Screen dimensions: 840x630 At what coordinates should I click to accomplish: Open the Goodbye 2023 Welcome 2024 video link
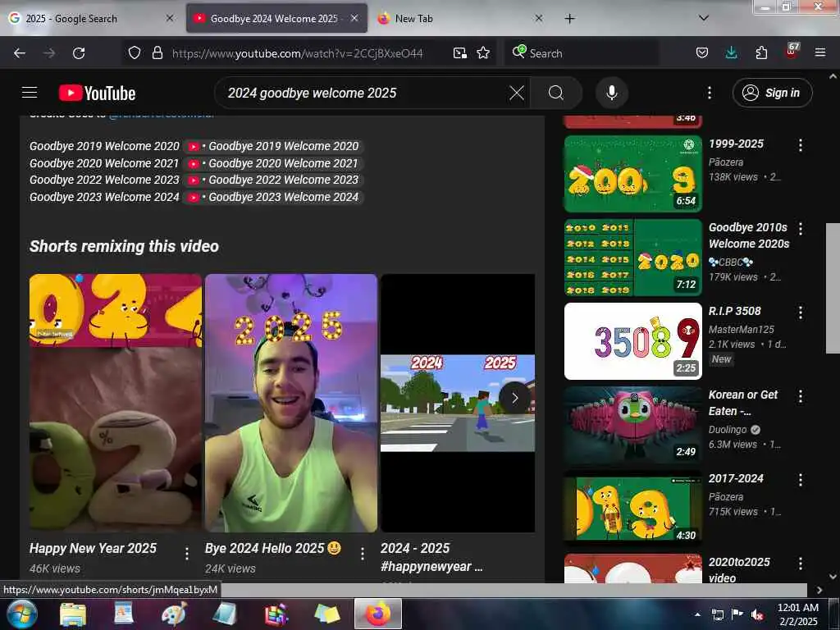click(274, 197)
